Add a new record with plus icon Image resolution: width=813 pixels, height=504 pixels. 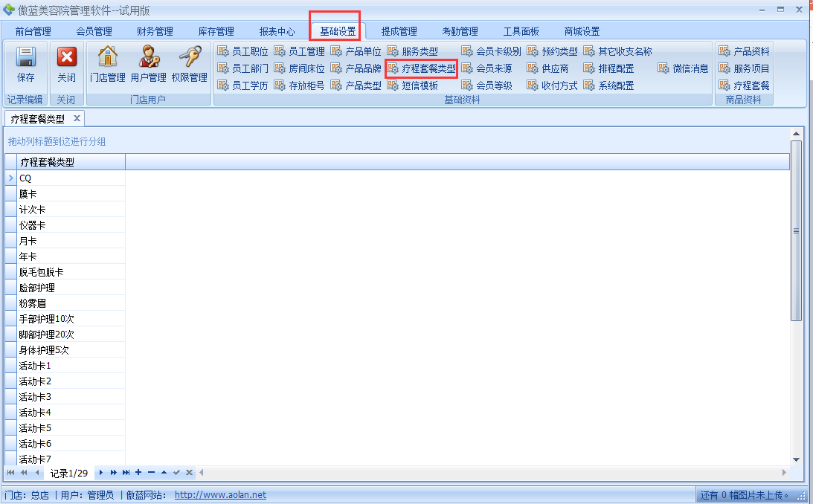coord(138,473)
